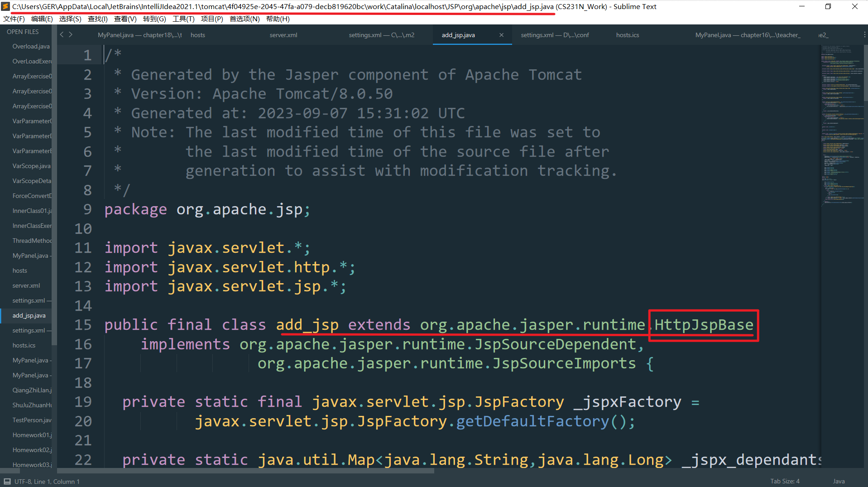Minimize the Sublime Text window
The height and width of the screenshot is (487, 868).
tap(802, 6)
